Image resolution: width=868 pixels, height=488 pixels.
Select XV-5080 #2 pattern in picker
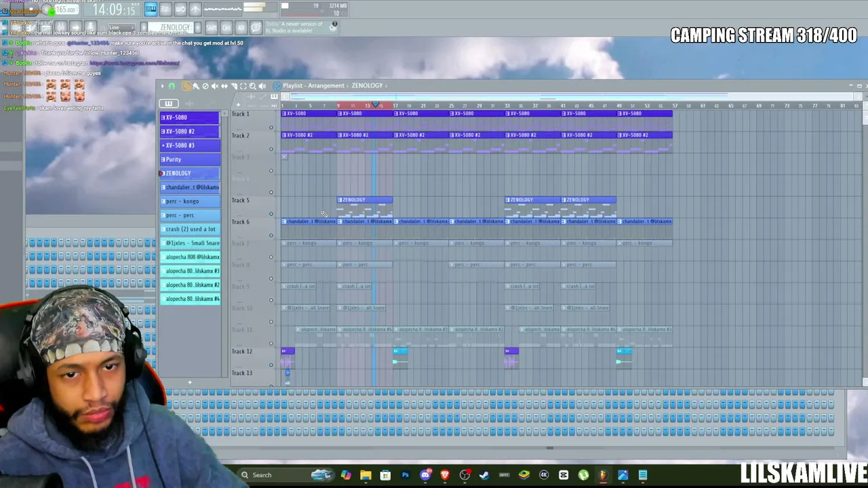[190, 131]
